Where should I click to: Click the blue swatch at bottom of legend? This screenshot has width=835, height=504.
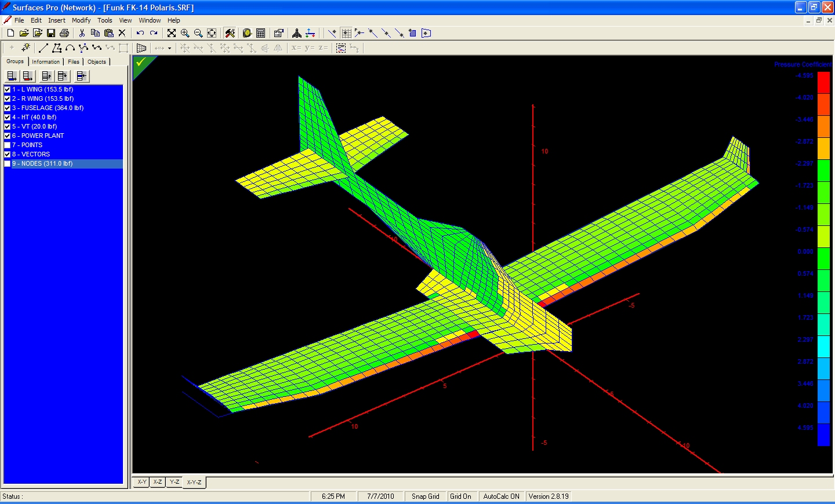(x=823, y=434)
